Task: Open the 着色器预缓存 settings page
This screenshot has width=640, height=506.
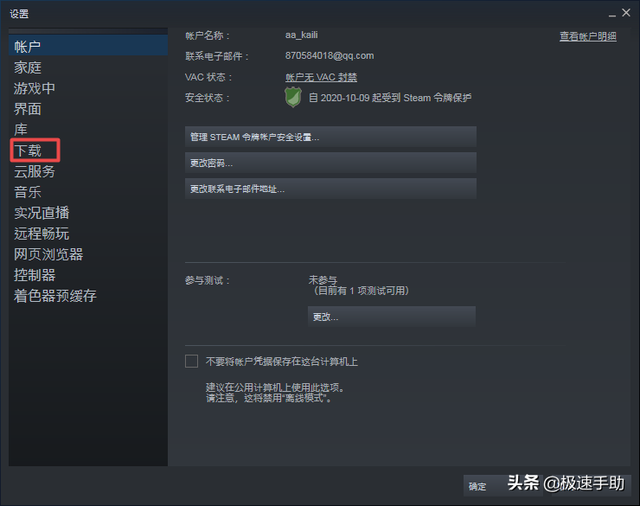Action: pyautogui.click(x=55, y=296)
